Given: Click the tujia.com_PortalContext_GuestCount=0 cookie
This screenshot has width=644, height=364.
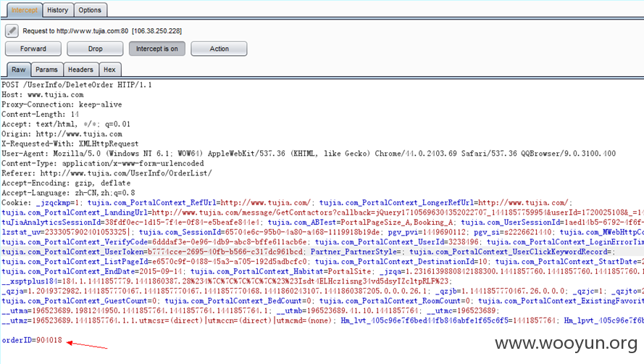Looking at the screenshot, I should (x=79, y=301).
